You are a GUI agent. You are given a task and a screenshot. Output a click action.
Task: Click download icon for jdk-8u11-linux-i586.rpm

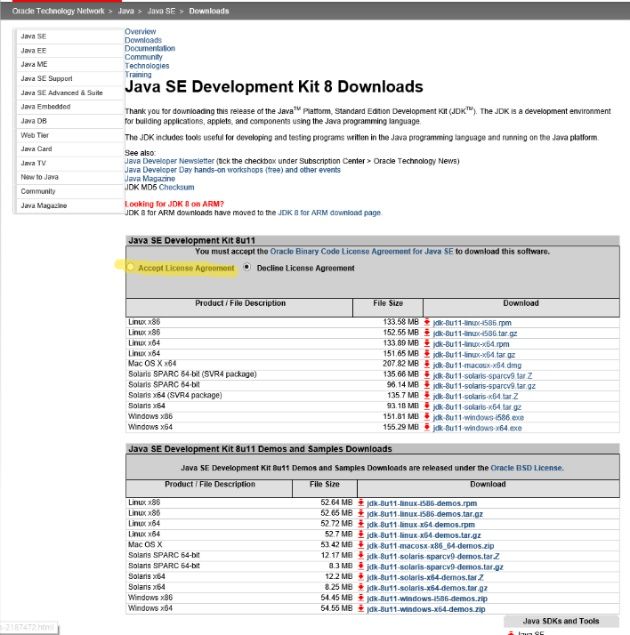pos(427,322)
